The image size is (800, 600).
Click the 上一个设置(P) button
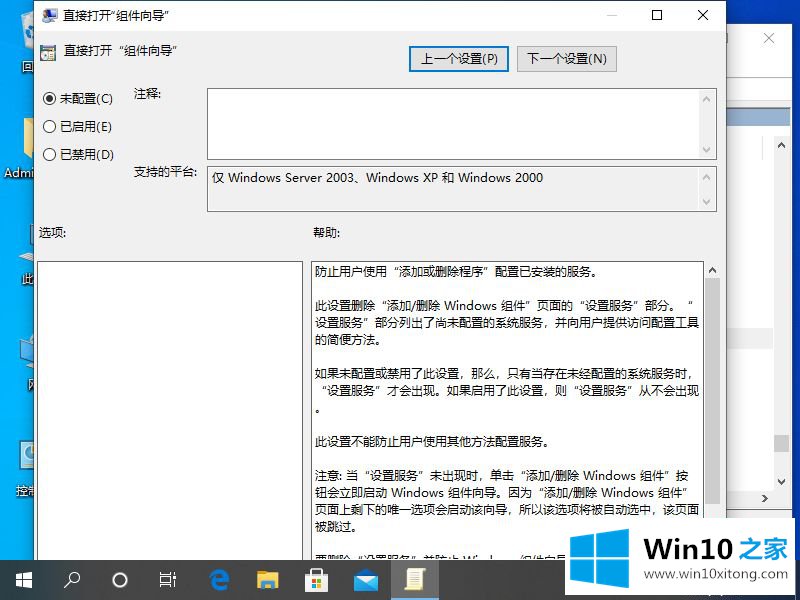(x=459, y=59)
